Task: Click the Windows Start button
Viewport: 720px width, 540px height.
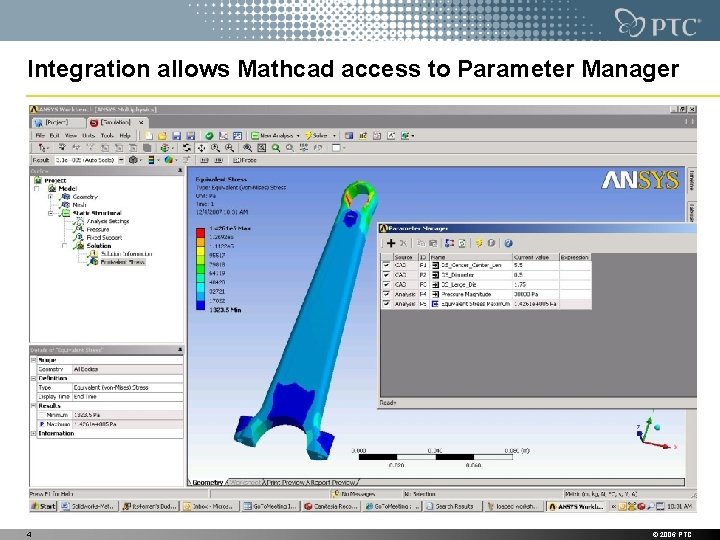Action: pos(43,506)
